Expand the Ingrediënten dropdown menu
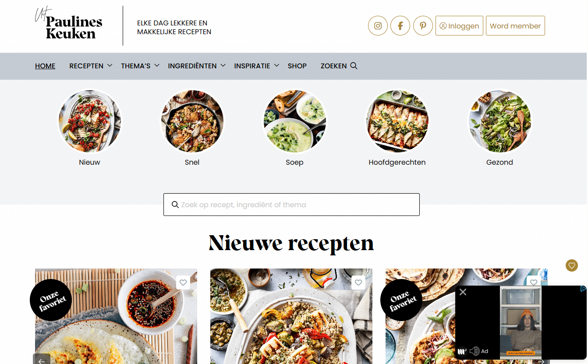588x364 pixels. pos(197,66)
